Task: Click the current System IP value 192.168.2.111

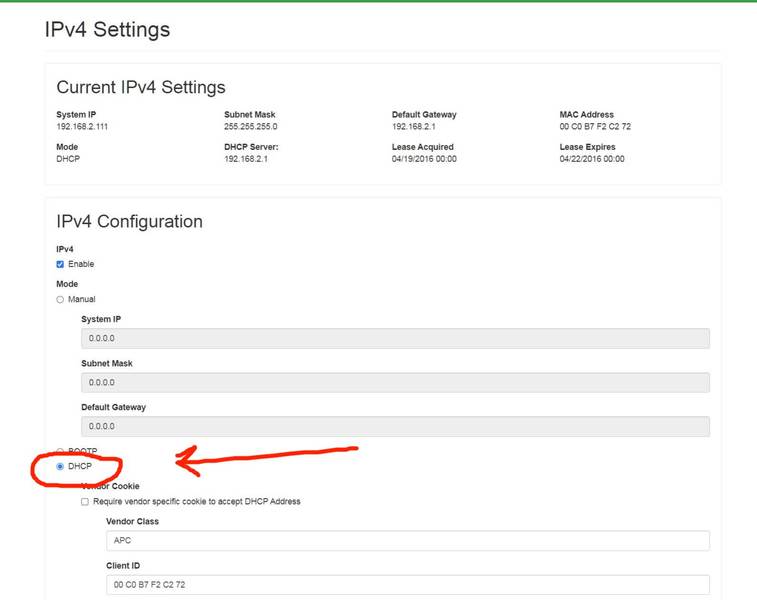Action: tap(82, 126)
